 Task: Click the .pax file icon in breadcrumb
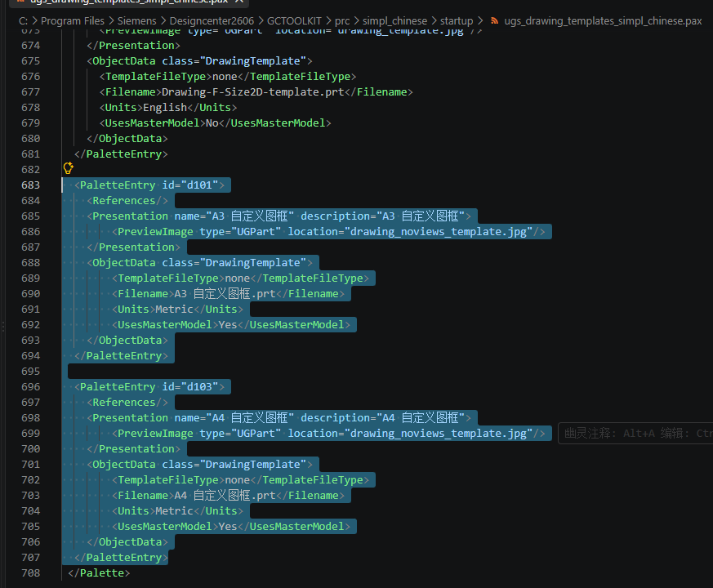point(494,20)
